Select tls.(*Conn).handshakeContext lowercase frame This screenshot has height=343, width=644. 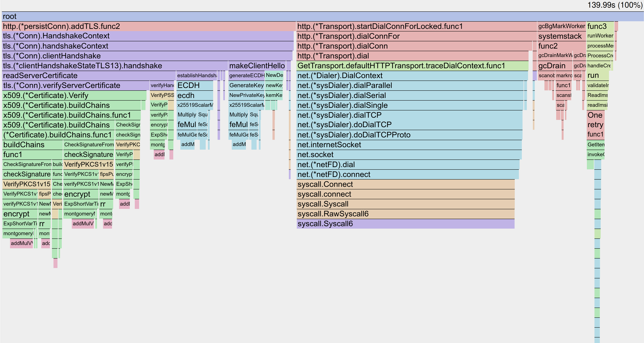pos(148,46)
